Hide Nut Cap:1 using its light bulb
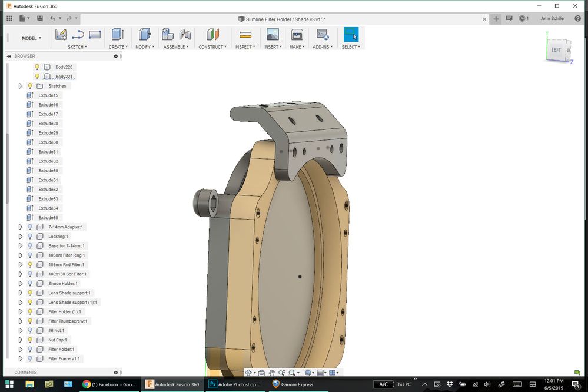The width and height of the screenshot is (588, 392). coord(30,340)
